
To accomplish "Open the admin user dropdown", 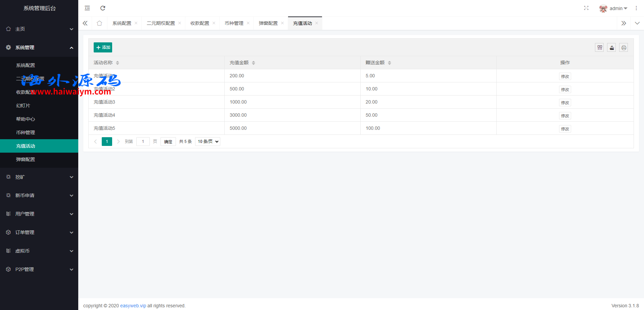I will pyautogui.click(x=614, y=8).
